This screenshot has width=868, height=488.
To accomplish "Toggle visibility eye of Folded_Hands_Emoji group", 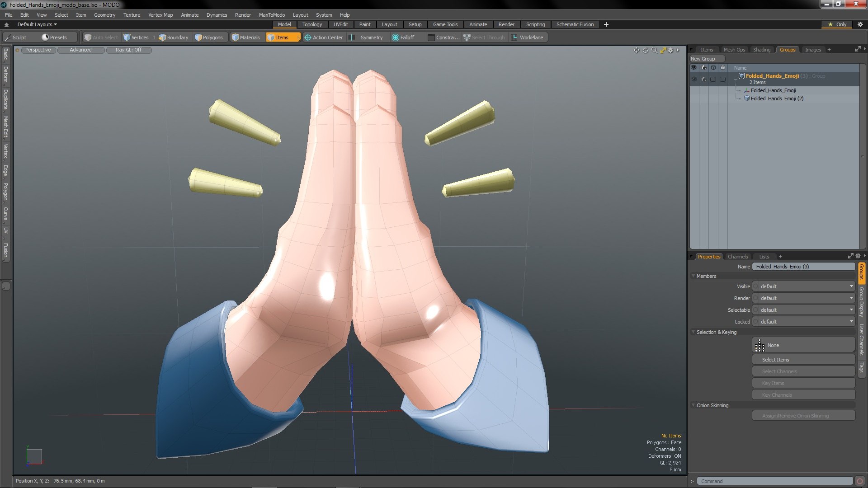I will (x=694, y=79).
